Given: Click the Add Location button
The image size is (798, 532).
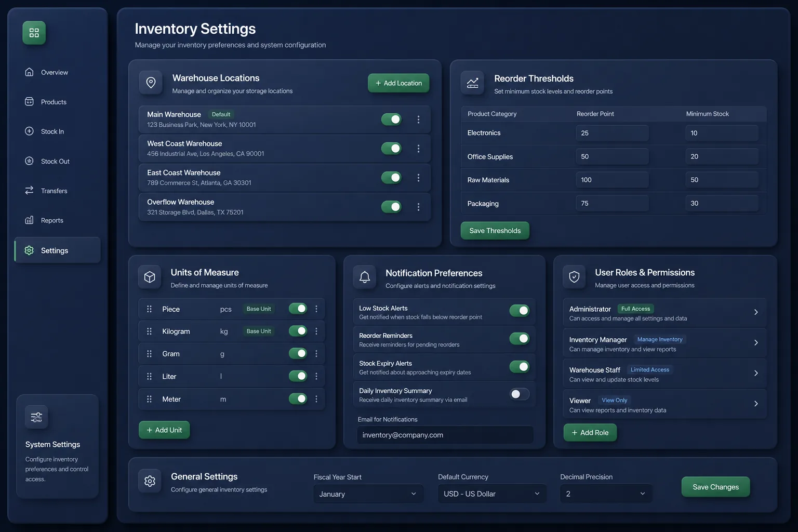Looking at the screenshot, I should (x=398, y=83).
